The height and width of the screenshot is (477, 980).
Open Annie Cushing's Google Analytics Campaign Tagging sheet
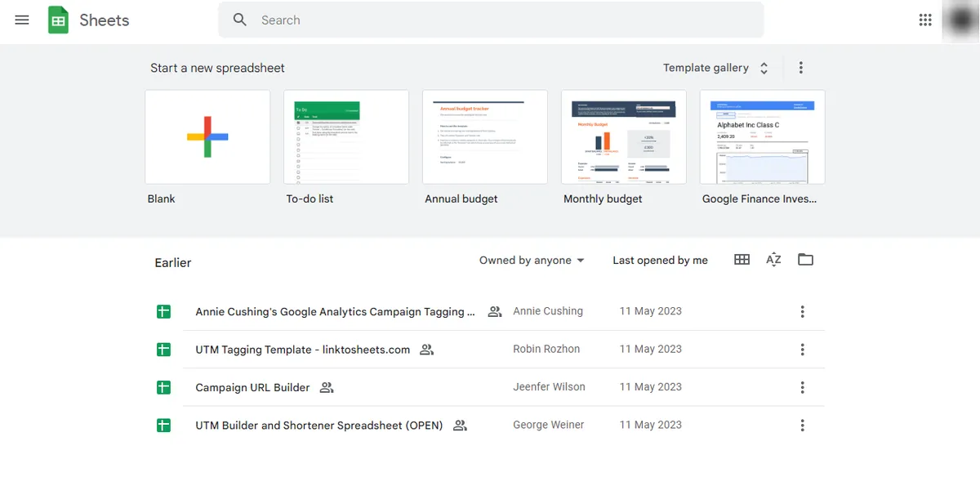pyautogui.click(x=335, y=312)
